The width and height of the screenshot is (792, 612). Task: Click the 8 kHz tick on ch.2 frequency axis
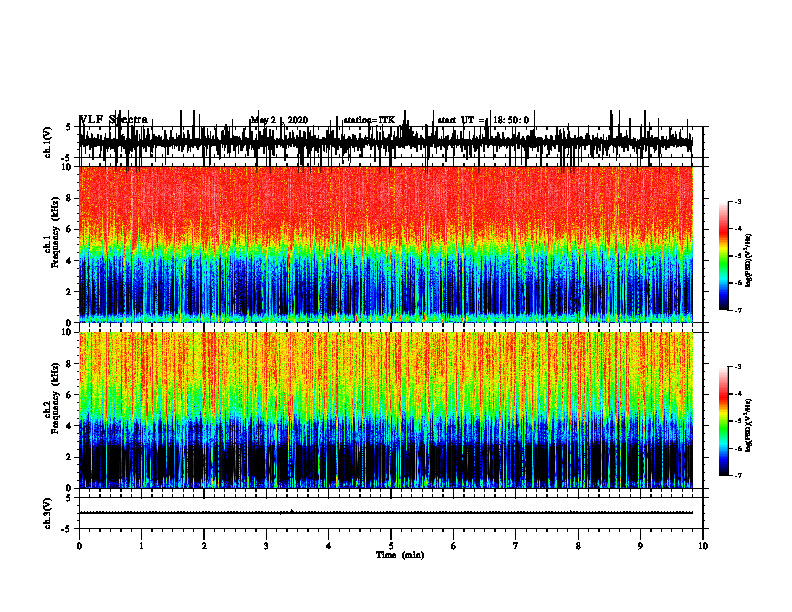(x=70, y=364)
